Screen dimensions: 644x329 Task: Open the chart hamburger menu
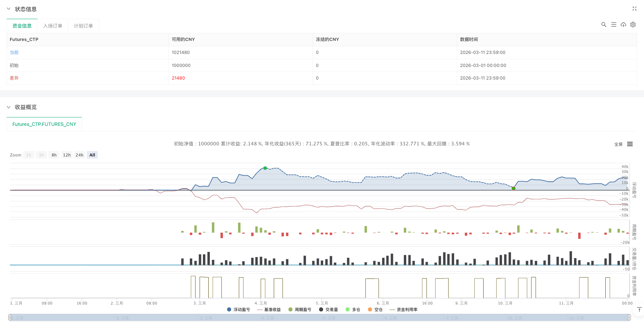tap(630, 144)
